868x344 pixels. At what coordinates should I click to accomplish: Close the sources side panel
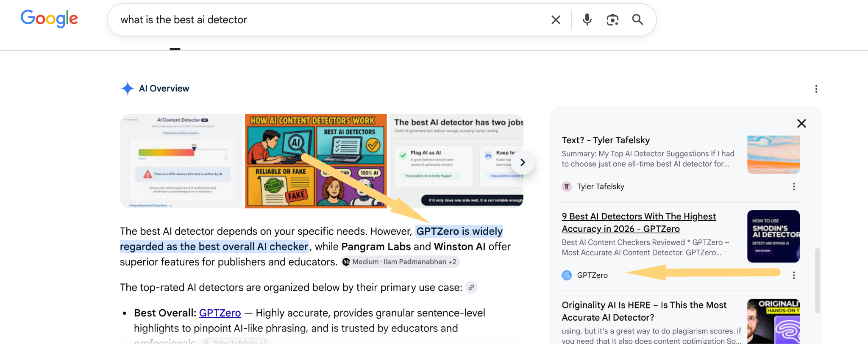click(801, 123)
